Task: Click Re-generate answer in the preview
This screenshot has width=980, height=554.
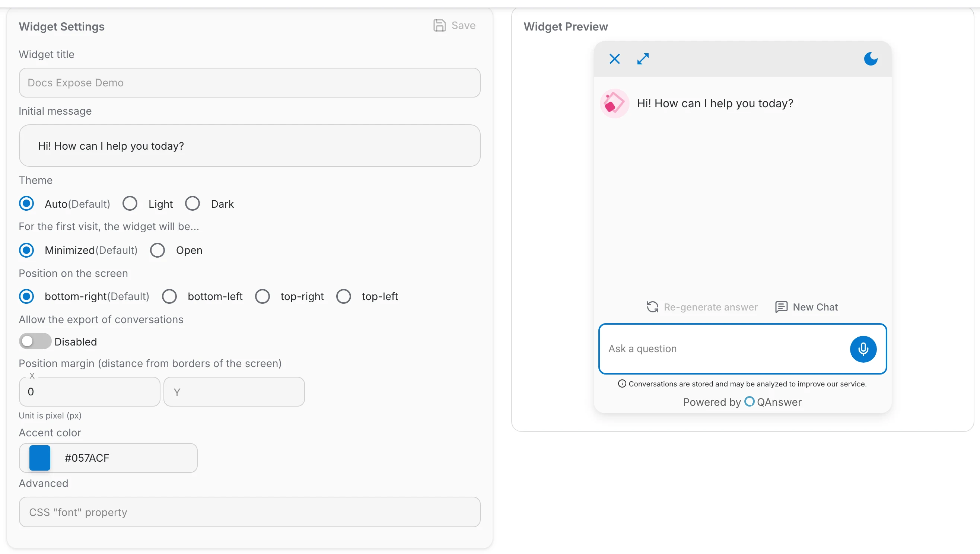Action: coord(702,307)
